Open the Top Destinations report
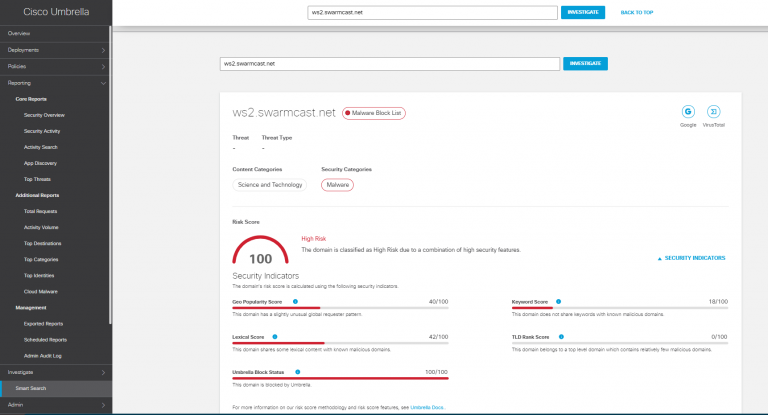The height and width of the screenshot is (415, 768). [43, 244]
